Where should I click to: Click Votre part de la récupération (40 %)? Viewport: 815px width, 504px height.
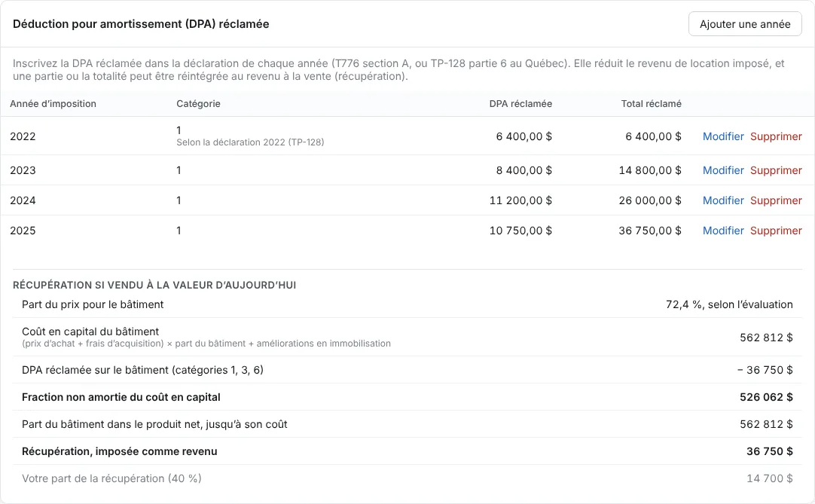click(x=111, y=478)
